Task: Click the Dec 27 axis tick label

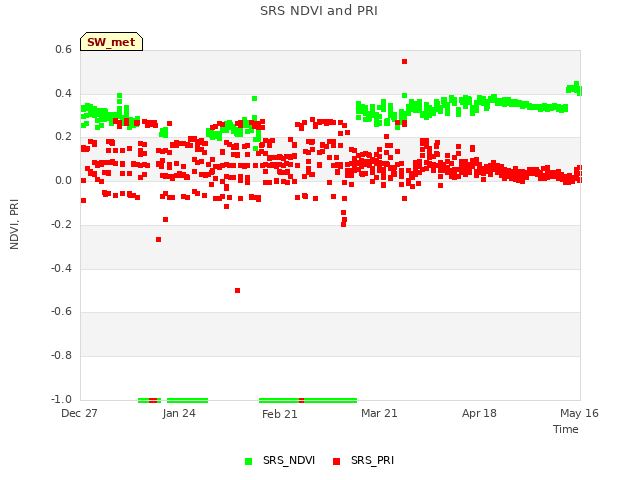Action: pyautogui.click(x=79, y=413)
